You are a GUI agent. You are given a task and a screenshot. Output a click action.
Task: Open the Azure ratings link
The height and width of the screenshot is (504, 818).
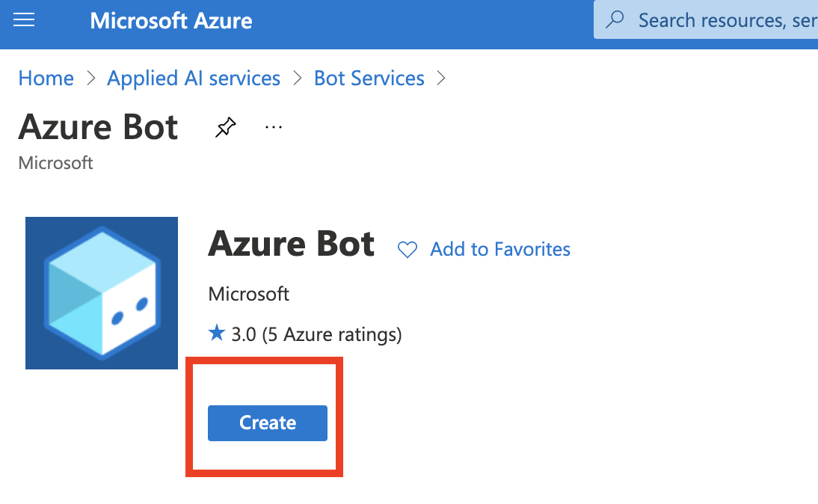coord(316,334)
